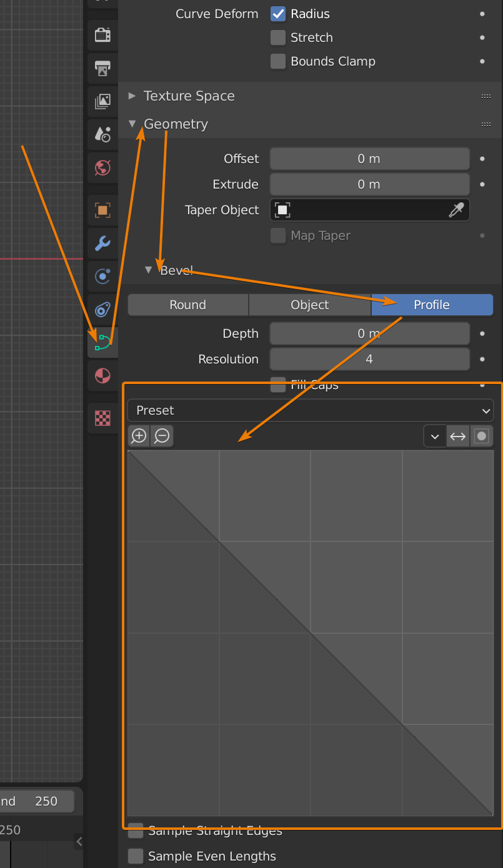Viewport: 503px width, 868px height.
Task: Open the Modifiers wrench tab
Action: click(x=102, y=243)
